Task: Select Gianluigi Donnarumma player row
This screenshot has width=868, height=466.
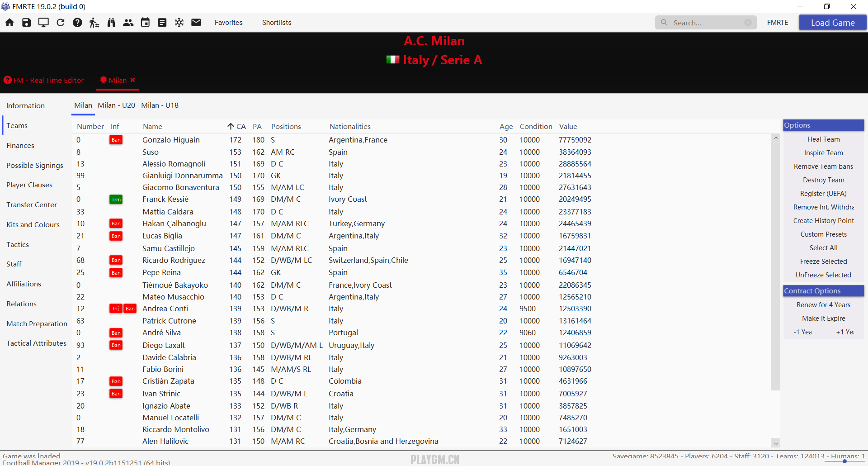Action: tap(422, 176)
